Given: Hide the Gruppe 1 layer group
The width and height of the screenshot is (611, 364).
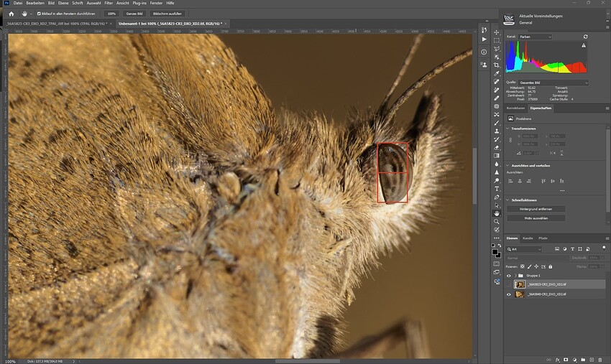Looking at the screenshot, I should 508,276.
